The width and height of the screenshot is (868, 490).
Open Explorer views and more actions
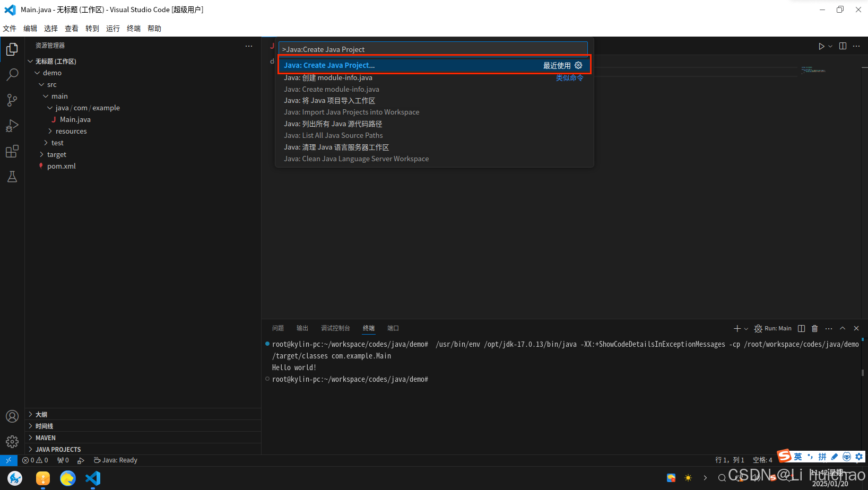249,46
